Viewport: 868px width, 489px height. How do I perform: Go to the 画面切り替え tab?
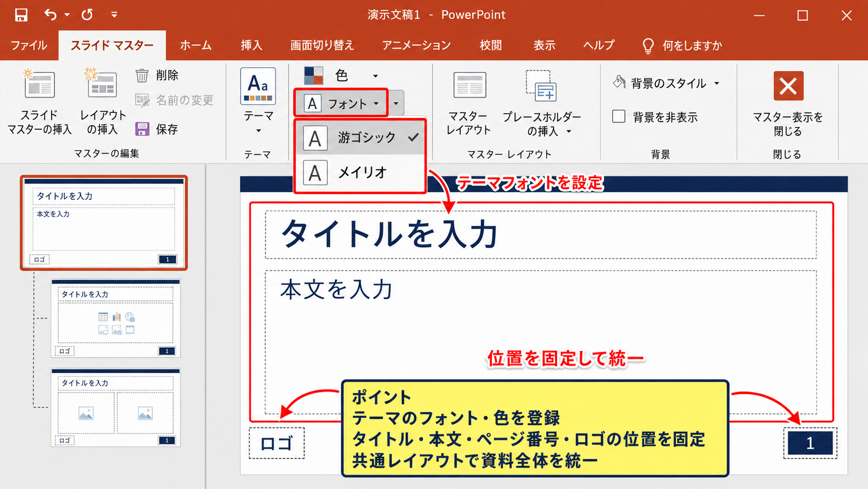click(322, 45)
